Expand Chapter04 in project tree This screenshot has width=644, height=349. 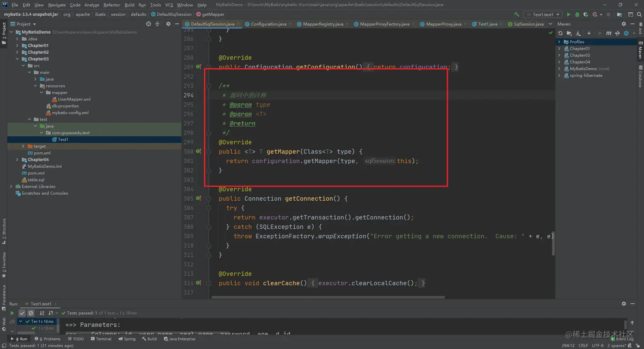pyautogui.click(x=17, y=159)
